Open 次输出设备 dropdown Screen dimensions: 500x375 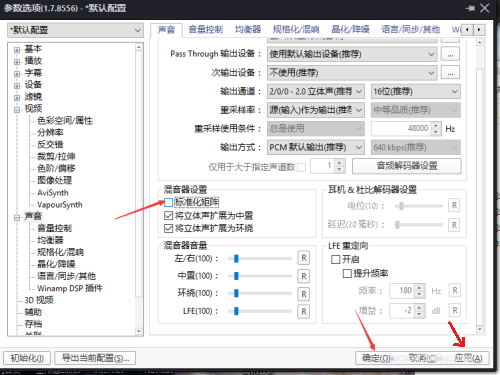(352, 73)
